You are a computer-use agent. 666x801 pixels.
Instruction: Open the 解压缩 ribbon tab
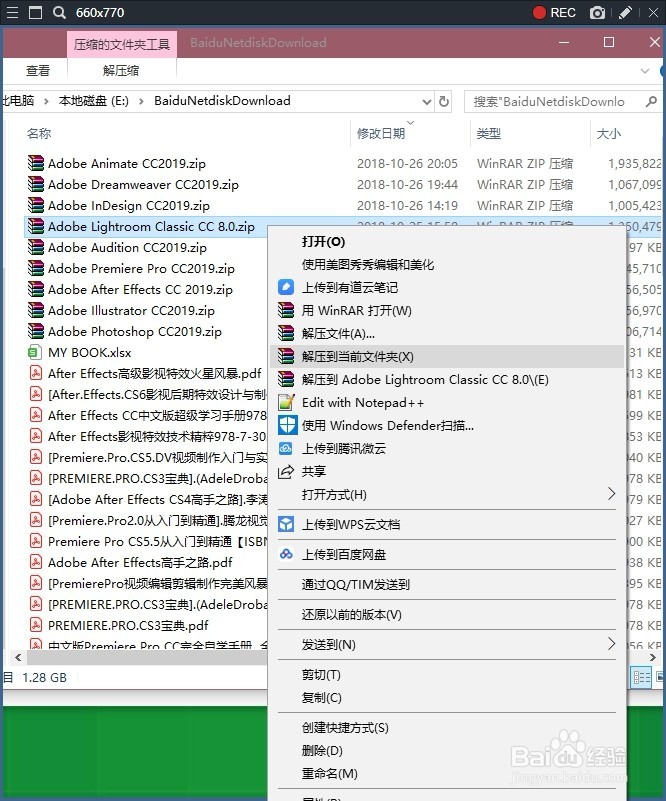pyautogui.click(x=121, y=70)
